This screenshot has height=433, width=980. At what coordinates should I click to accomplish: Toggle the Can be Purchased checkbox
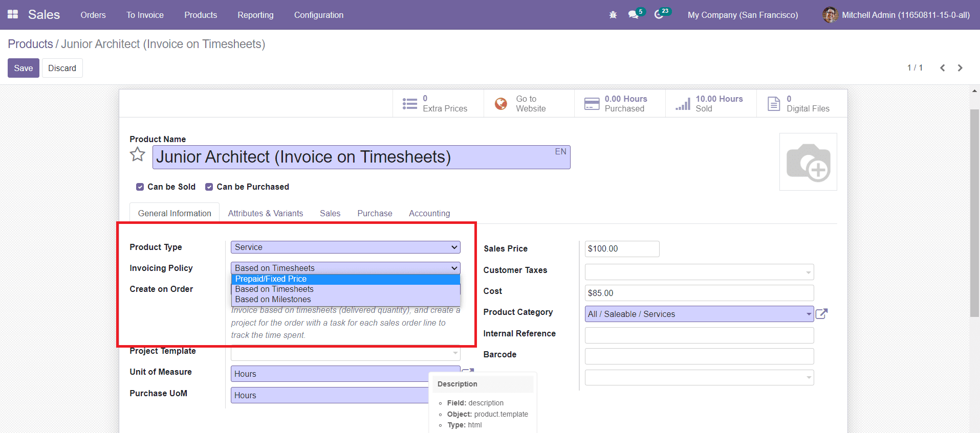click(x=209, y=187)
